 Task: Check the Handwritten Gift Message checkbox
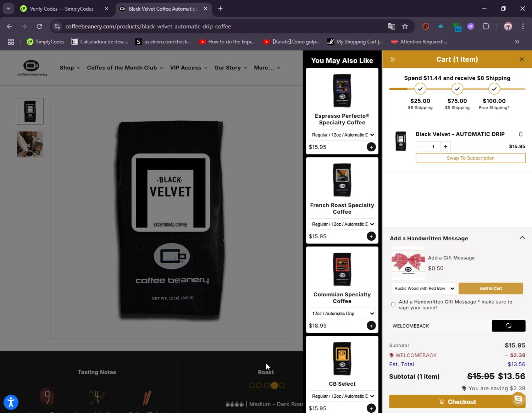pos(393,304)
